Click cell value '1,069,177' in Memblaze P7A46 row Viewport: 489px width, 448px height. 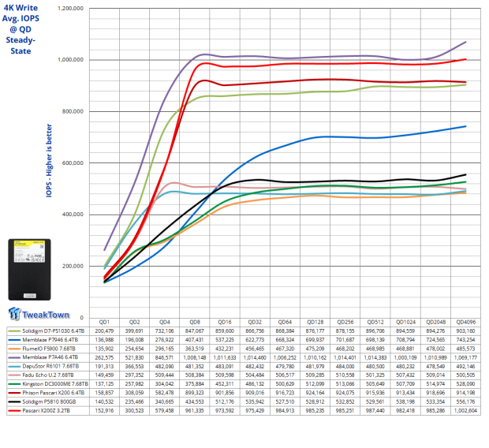point(466,357)
